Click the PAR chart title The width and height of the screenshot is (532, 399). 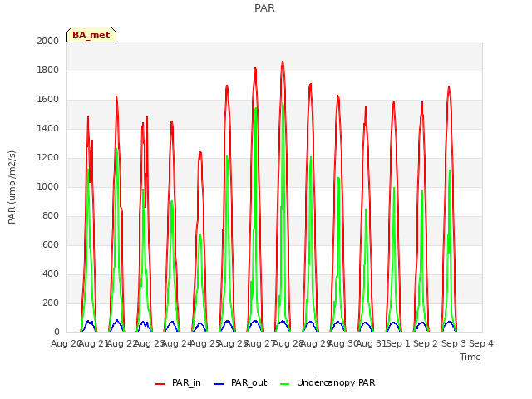[x=264, y=7]
